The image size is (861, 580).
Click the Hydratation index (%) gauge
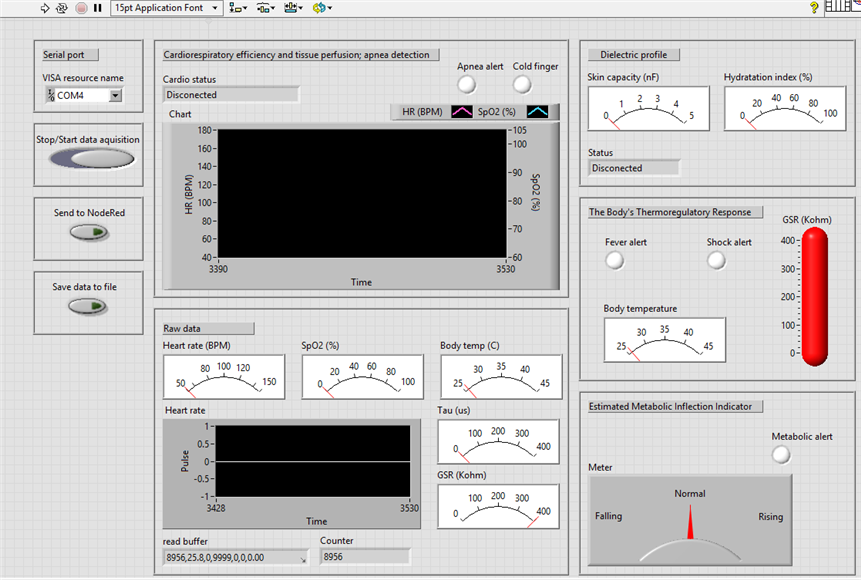pyautogui.click(x=785, y=108)
